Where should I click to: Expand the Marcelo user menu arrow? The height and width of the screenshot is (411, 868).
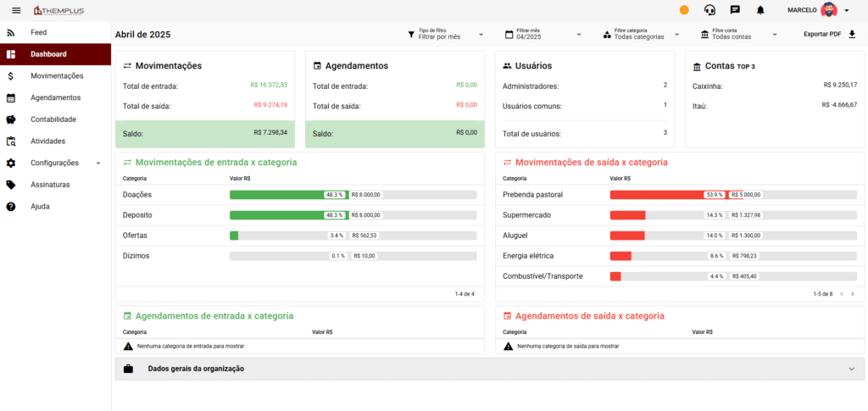tap(847, 10)
